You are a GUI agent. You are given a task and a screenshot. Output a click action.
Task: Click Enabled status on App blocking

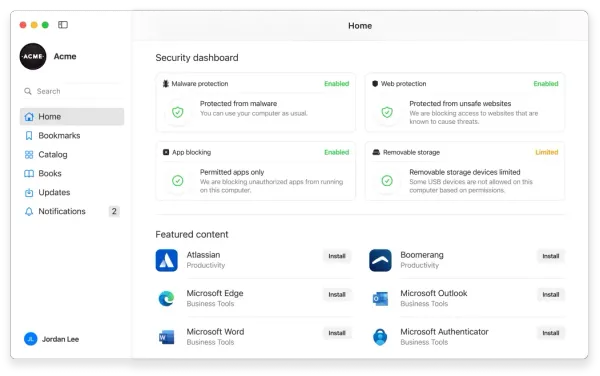point(336,152)
